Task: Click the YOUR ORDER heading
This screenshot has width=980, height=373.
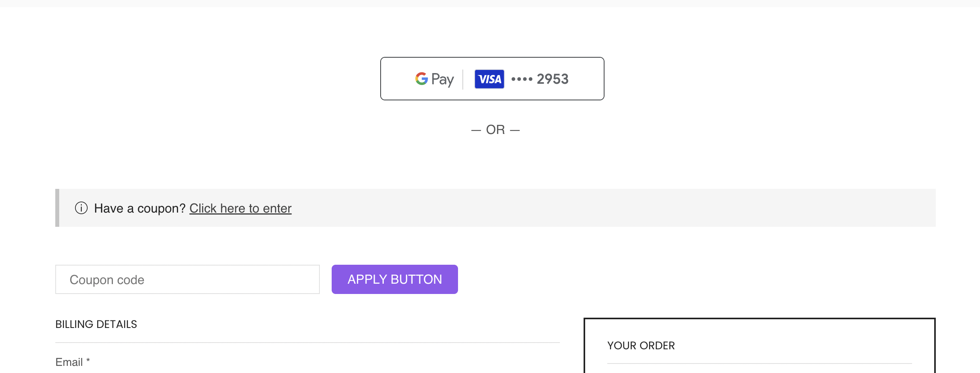Action: click(x=641, y=346)
